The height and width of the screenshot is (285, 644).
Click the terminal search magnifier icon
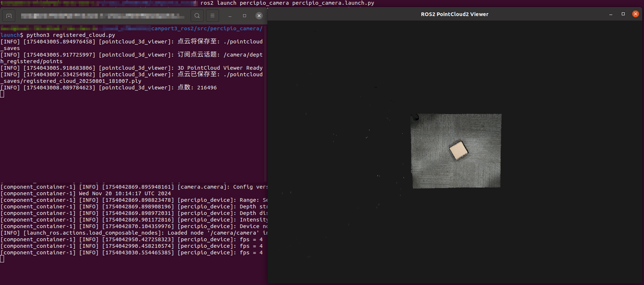[197, 16]
